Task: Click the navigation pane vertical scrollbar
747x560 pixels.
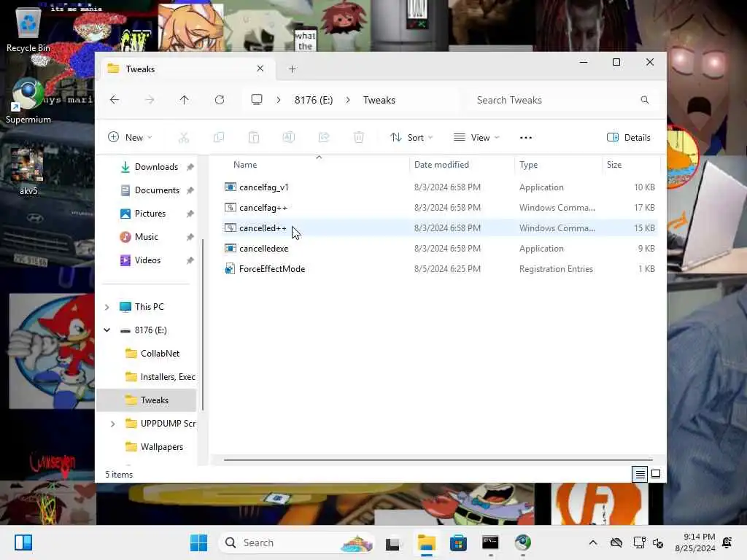Action: (x=203, y=324)
